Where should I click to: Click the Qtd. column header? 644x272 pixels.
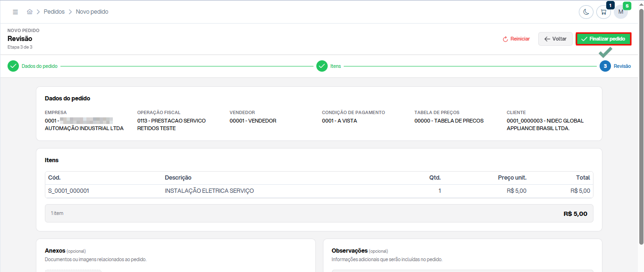pyautogui.click(x=435, y=178)
